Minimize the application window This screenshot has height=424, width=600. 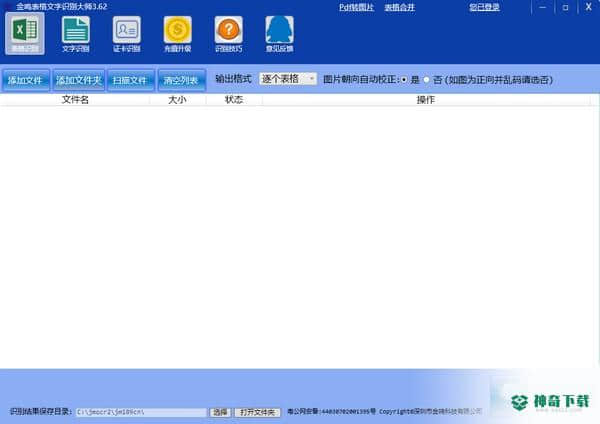point(543,7)
